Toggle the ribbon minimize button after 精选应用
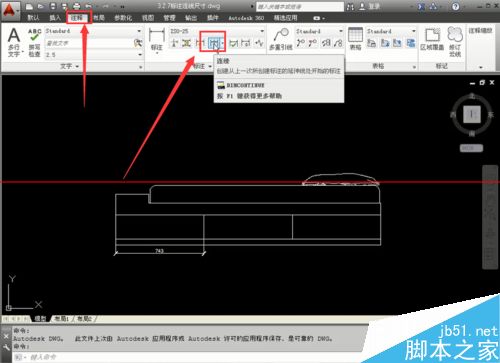The image size is (500, 363). click(x=317, y=18)
